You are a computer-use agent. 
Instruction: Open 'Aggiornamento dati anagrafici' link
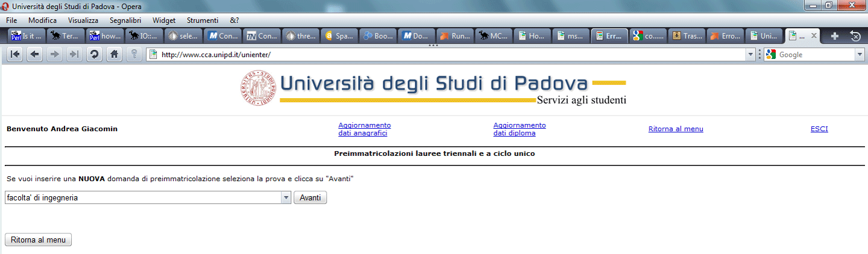[364, 129]
